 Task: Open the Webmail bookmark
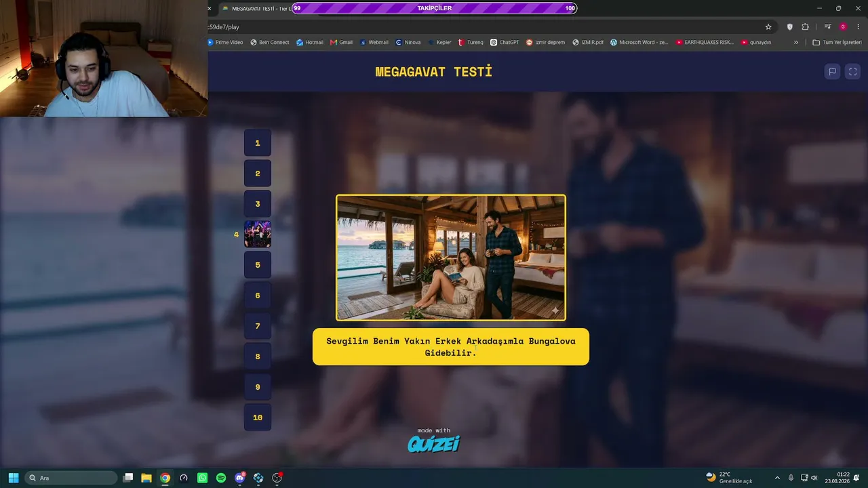click(x=374, y=42)
